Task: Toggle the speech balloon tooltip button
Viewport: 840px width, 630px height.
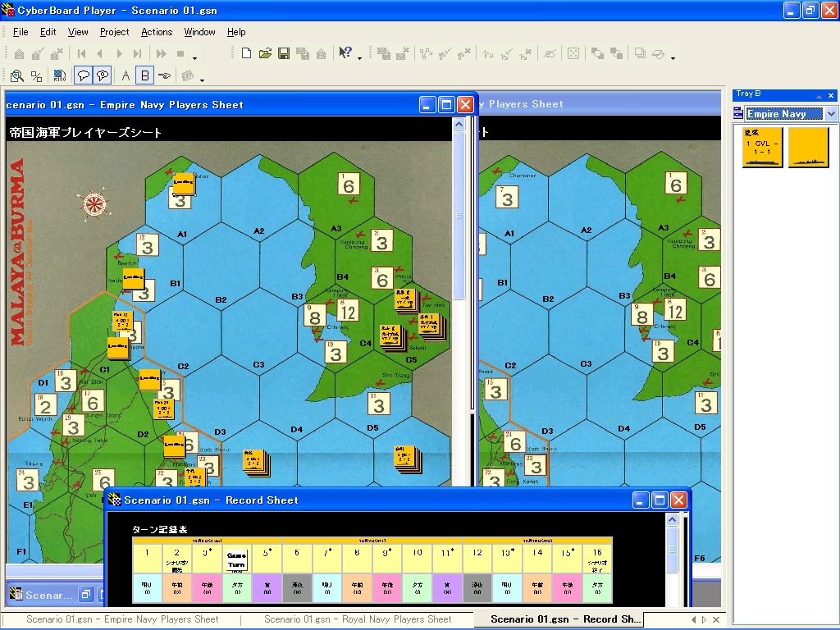Action: pos(84,75)
